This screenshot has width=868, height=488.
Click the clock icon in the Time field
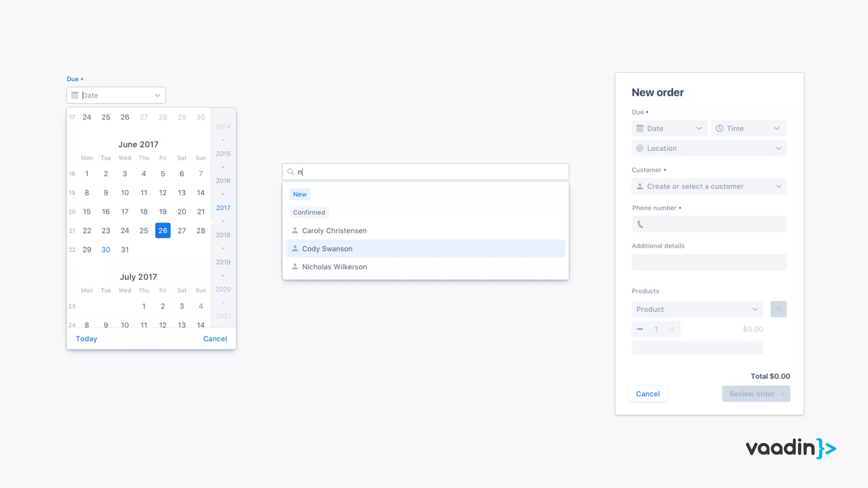[x=719, y=128]
